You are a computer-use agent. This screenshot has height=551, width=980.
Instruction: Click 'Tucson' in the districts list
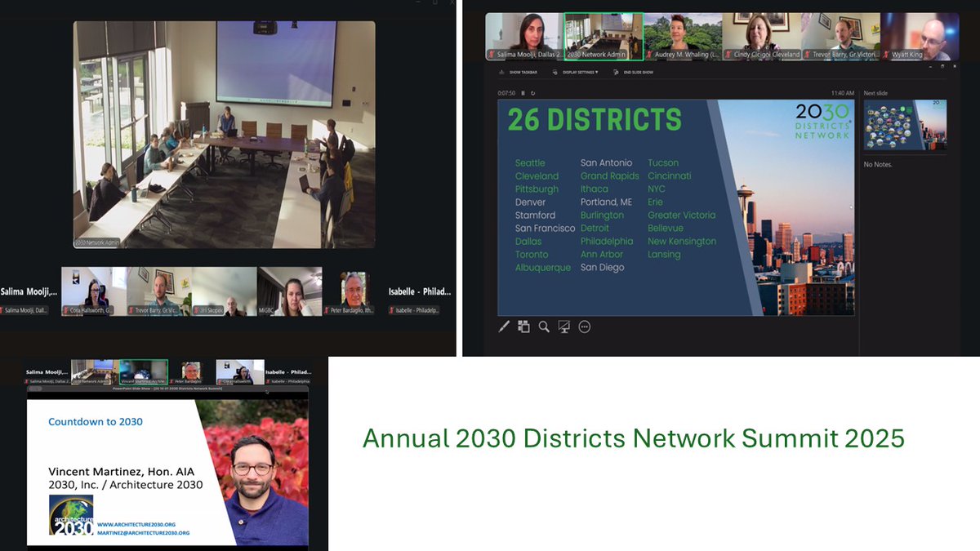coord(663,163)
